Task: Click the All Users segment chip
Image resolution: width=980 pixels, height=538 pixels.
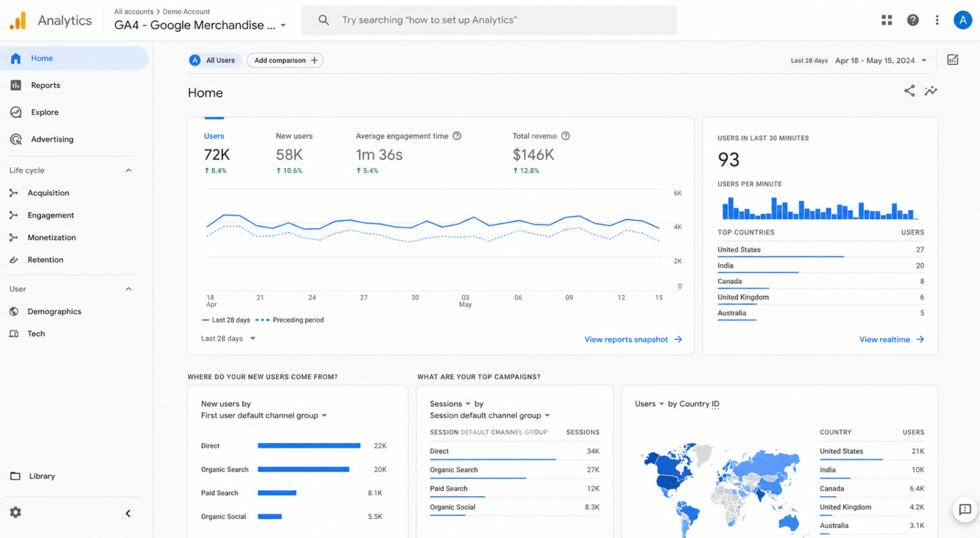Action: point(214,60)
